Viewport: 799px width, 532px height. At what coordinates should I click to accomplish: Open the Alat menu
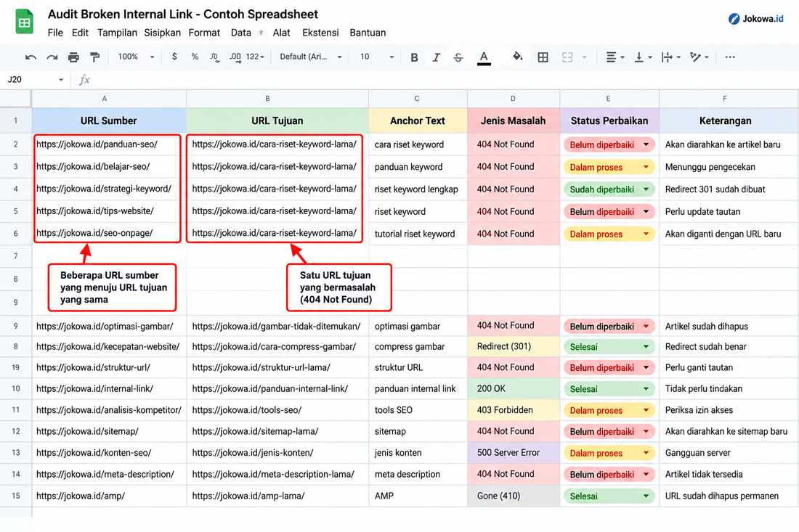(x=281, y=33)
